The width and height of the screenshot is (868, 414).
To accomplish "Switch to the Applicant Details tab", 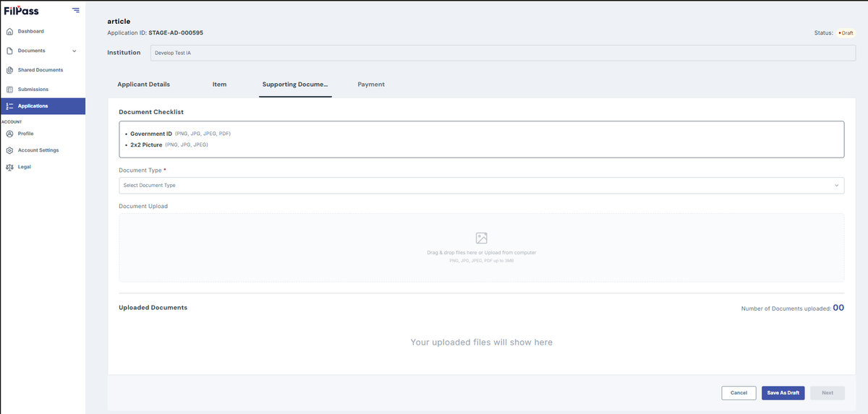I will tap(144, 85).
